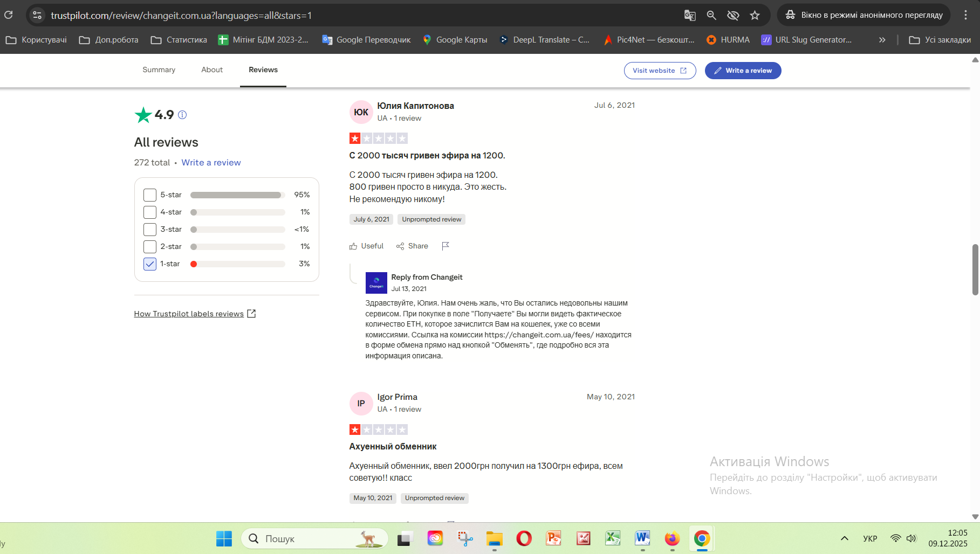Click the IP reviewer avatar
The height and width of the screenshot is (554, 980).
361,403
